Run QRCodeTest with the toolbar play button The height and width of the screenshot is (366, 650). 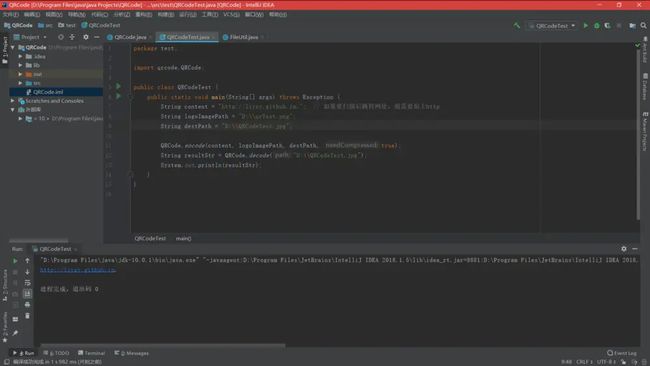point(586,26)
